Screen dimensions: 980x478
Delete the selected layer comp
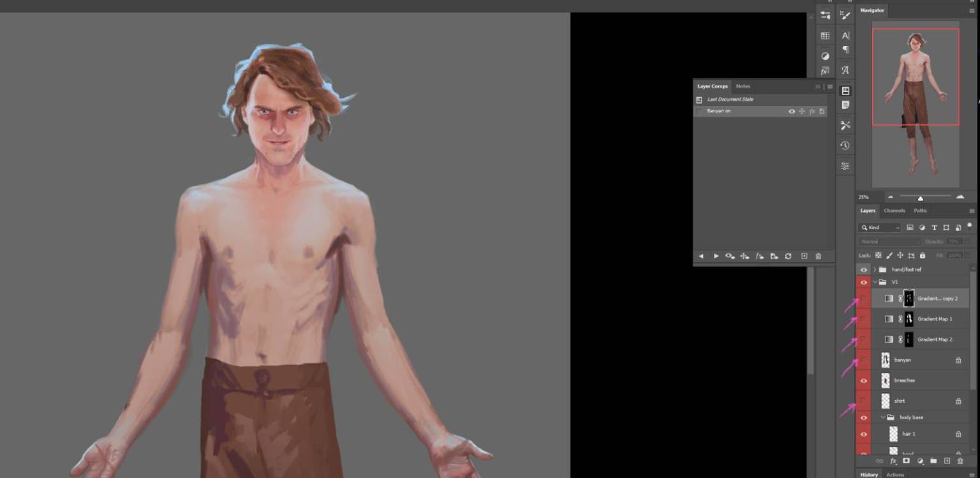pyautogui.click(x=819, y=256)
